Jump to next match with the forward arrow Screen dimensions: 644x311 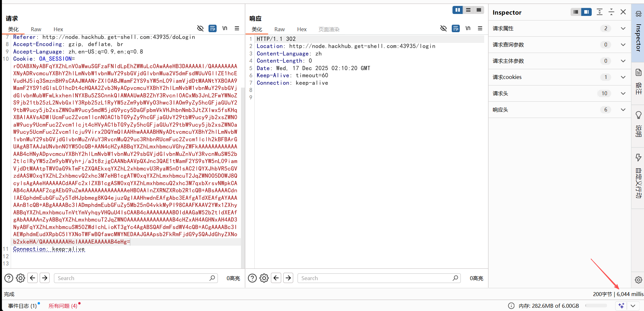click(45, 278)
